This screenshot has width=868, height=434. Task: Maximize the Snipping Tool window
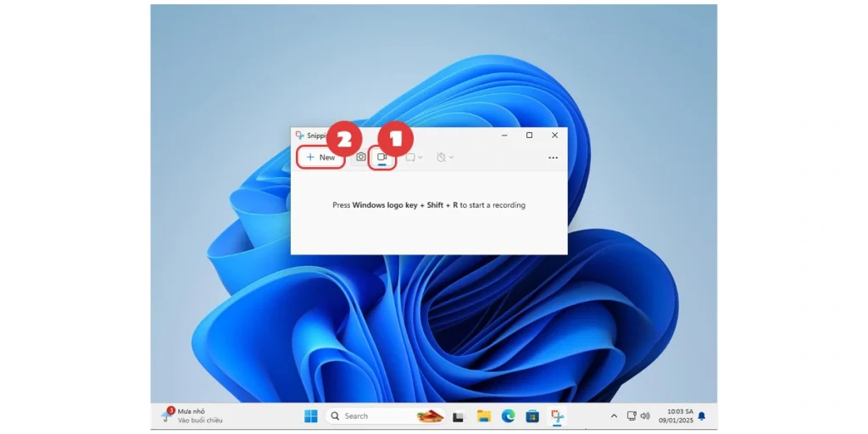(529, 135)
